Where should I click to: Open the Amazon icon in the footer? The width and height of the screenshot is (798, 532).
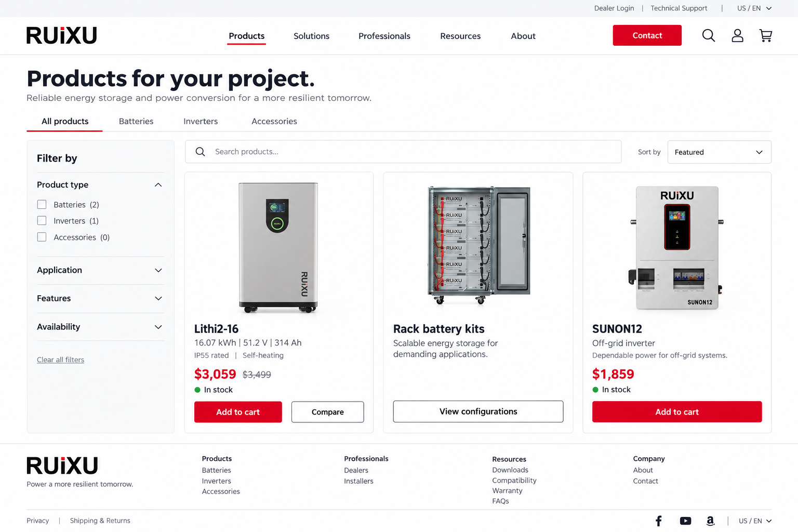[710, 521]
